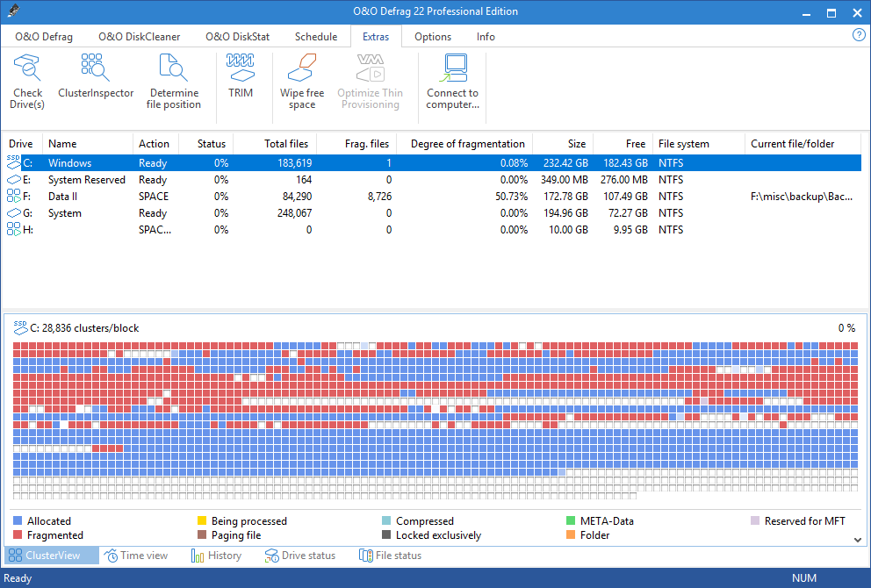This screenshot has width=871, height=588.
Task: Click the SSD drive icon for C:
Action: pos(14,162)
